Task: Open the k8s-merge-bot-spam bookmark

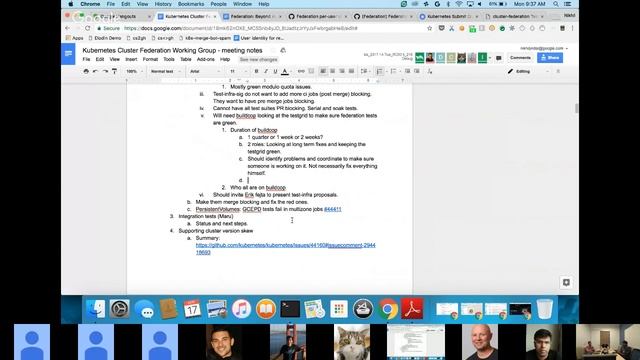Action: (x=204, y=38)
